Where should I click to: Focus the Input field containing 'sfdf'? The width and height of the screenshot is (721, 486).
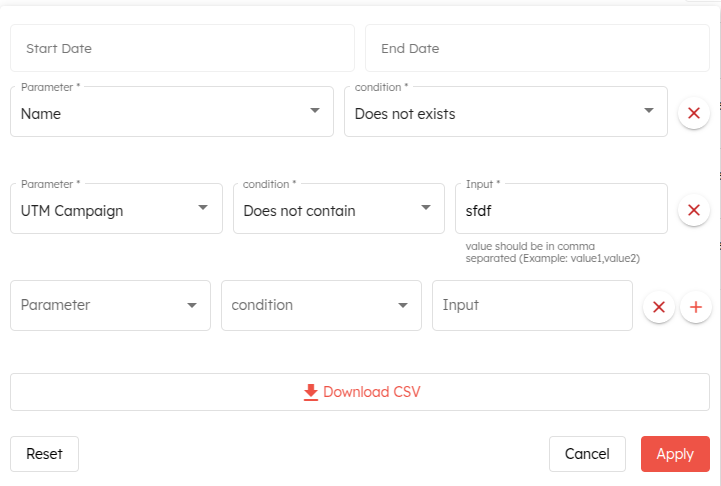point(560,210)
